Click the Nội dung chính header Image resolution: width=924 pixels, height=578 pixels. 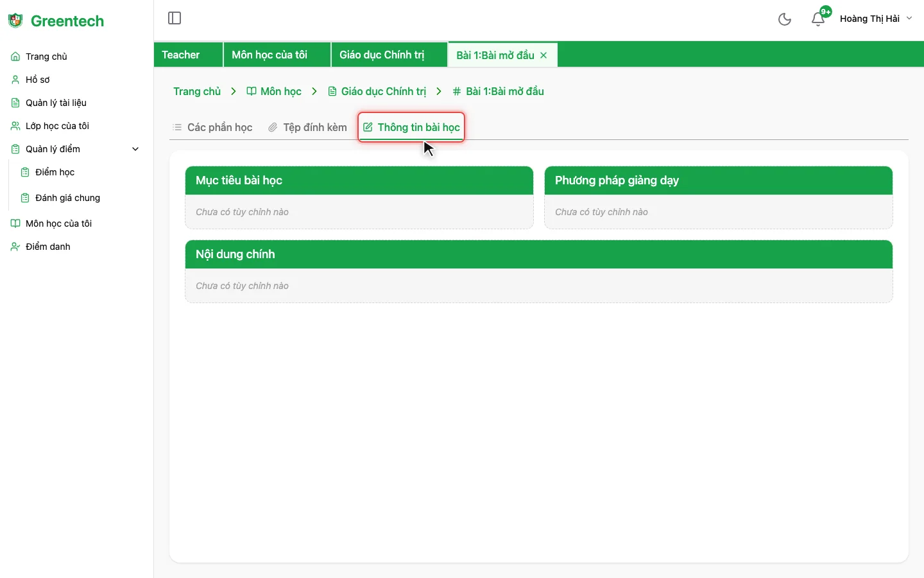click(539, 254)
